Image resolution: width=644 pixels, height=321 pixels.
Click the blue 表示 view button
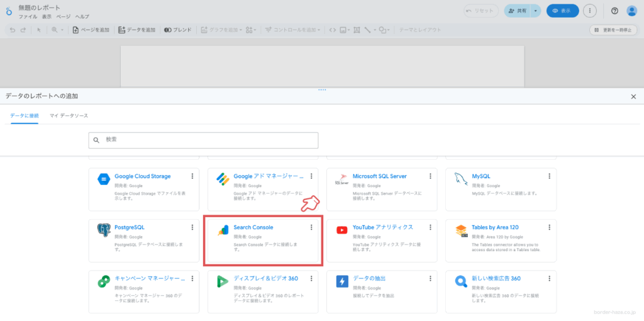tap(563, 11)
